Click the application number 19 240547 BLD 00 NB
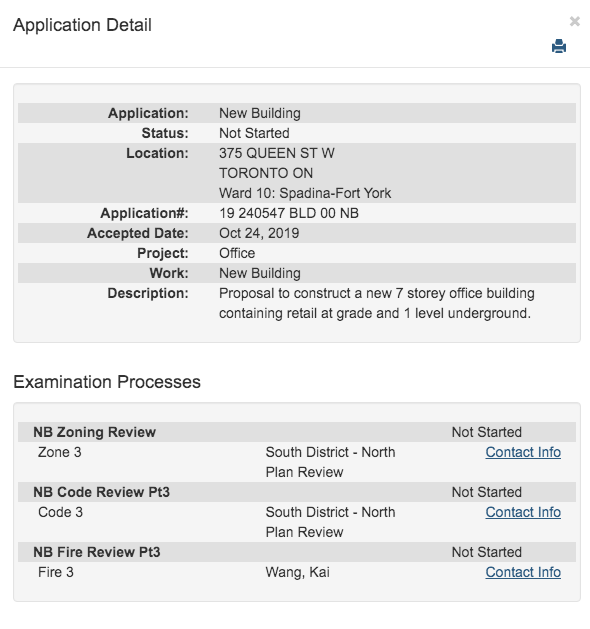 [289, 213]
